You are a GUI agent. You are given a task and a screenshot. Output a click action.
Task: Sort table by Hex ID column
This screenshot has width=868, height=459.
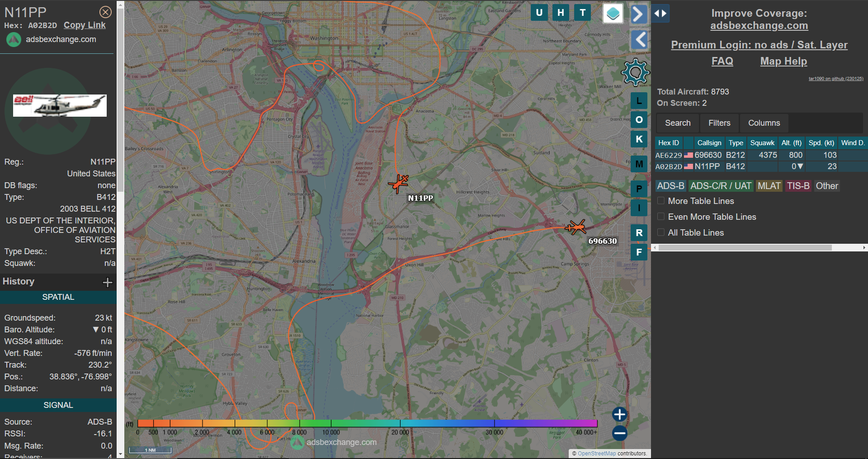pyautogui.click(x=669, y=143)
